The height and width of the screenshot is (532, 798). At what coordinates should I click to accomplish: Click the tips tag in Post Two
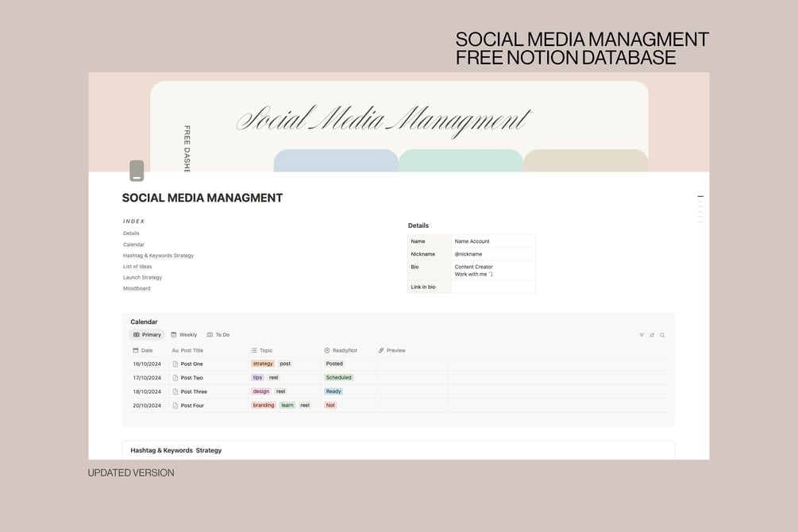pos(257,377)
